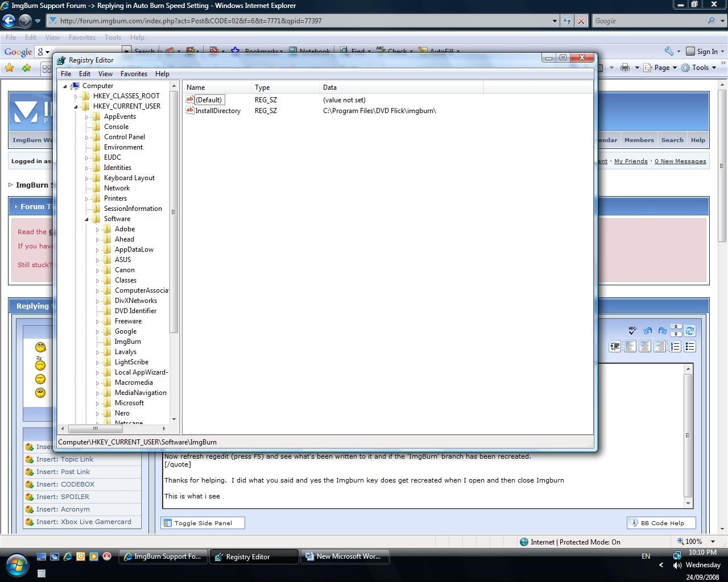728x582 pixels.
Task: Switch to New Microsoft Word taskbar button
Action: coord(345,556)
